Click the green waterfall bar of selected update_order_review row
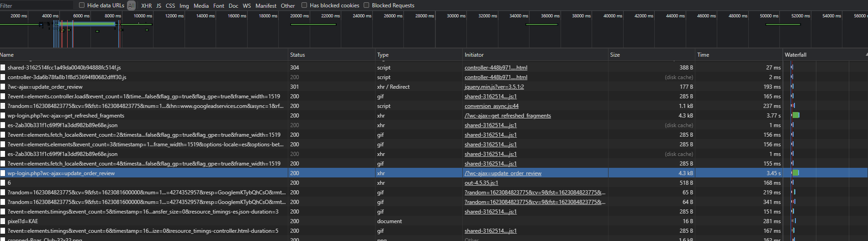Image resolution: width=868 pixels, height=241 pixels. coord(796,173)
